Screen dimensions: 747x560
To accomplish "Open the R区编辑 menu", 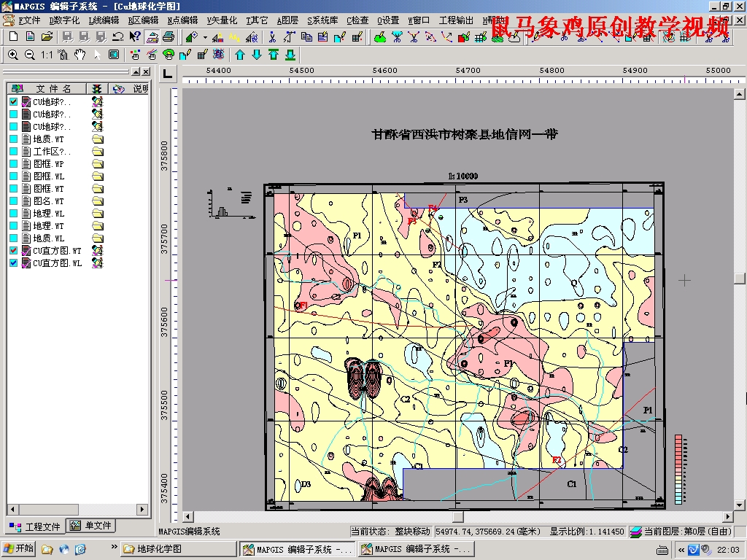I will [x=143, y=20].
